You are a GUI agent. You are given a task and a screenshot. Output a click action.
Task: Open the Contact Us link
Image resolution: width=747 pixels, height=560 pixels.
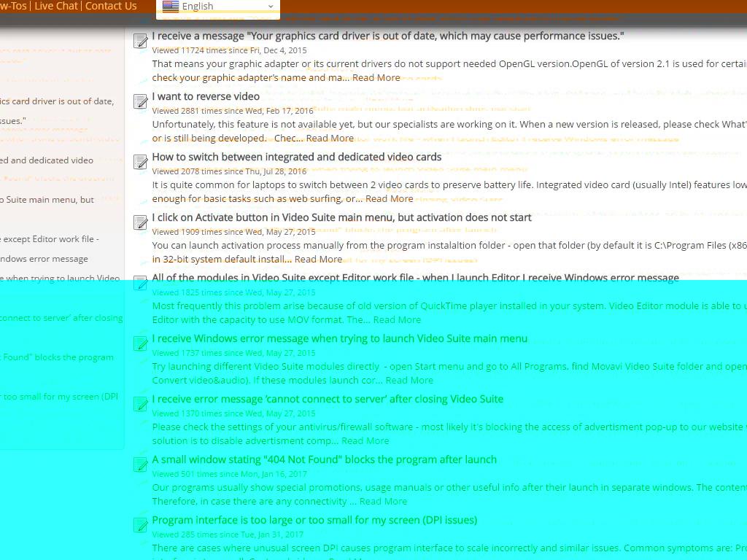[111, 6]
